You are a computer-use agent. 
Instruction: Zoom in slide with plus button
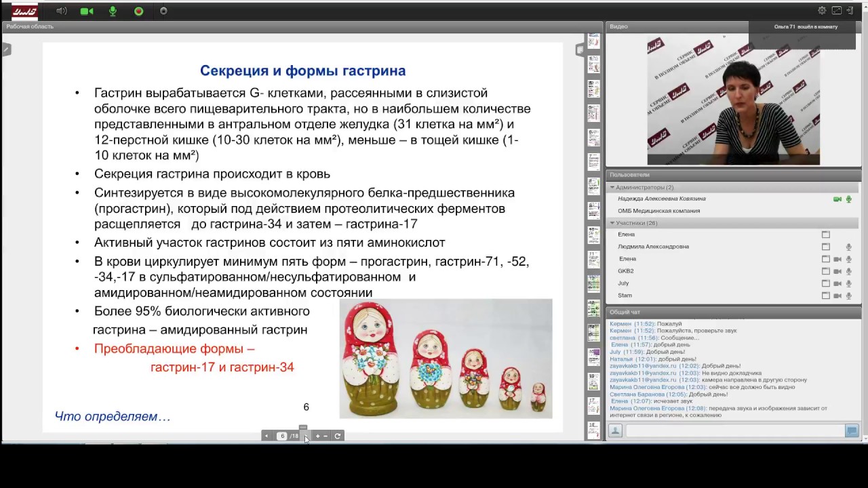(317, 436)
